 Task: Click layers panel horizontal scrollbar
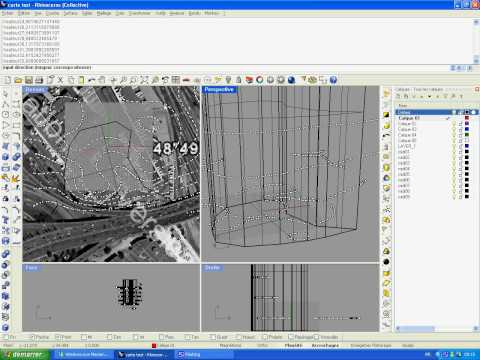pos(437,328)
